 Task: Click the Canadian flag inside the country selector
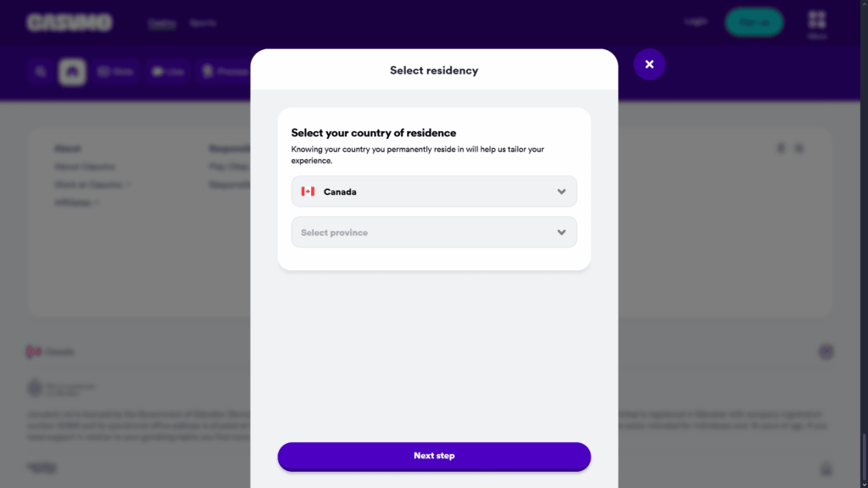click(x=309, y=191)
